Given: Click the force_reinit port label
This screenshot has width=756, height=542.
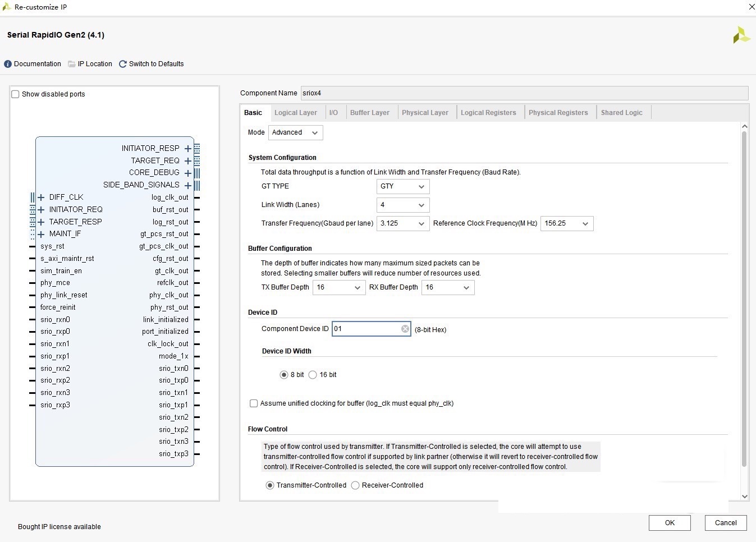Looking at the screenshot, I should click(58, 307).
